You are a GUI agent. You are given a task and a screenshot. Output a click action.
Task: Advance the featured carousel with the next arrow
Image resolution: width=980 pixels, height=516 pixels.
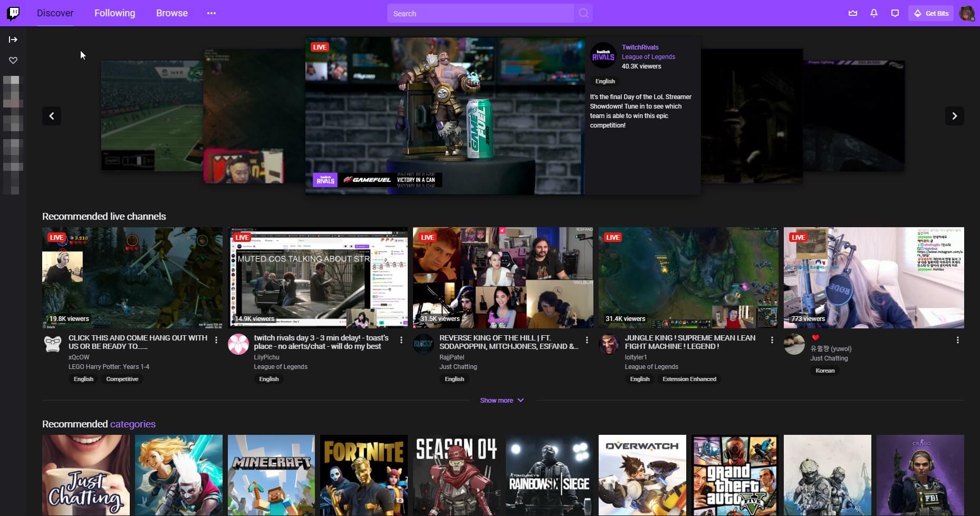(x=955, y=116)
